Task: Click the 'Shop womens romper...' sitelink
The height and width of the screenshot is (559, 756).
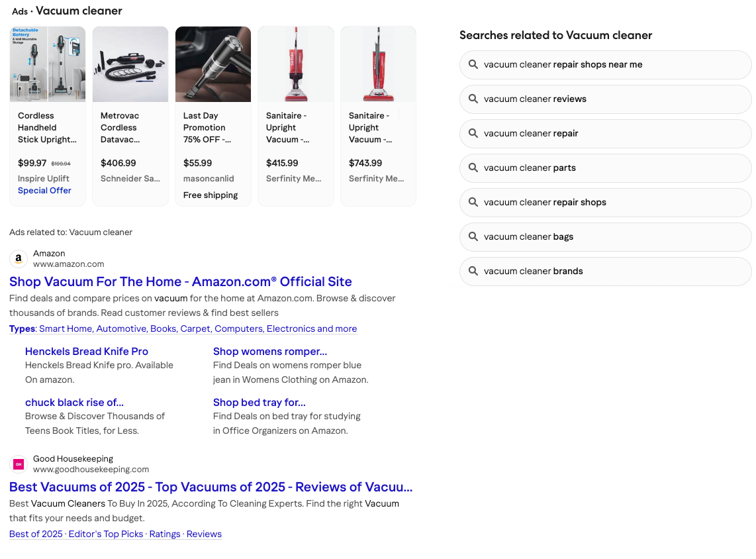Action: [x=270, y=351]
